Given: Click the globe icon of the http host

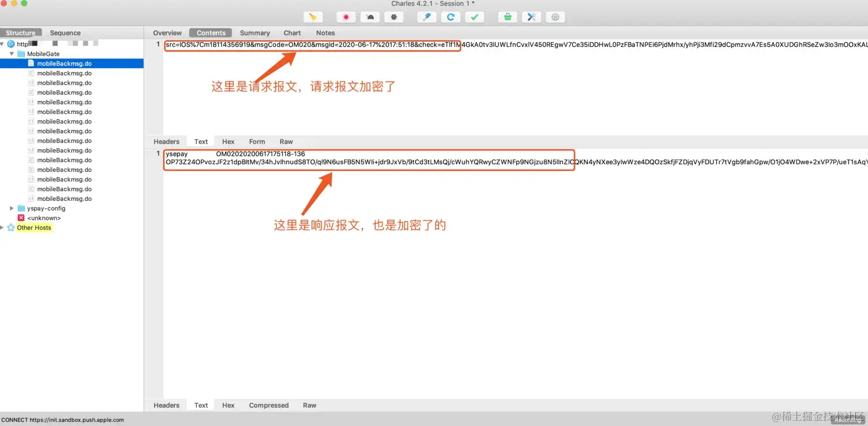Looking at the screenshot, I should [x=11, y=44].
